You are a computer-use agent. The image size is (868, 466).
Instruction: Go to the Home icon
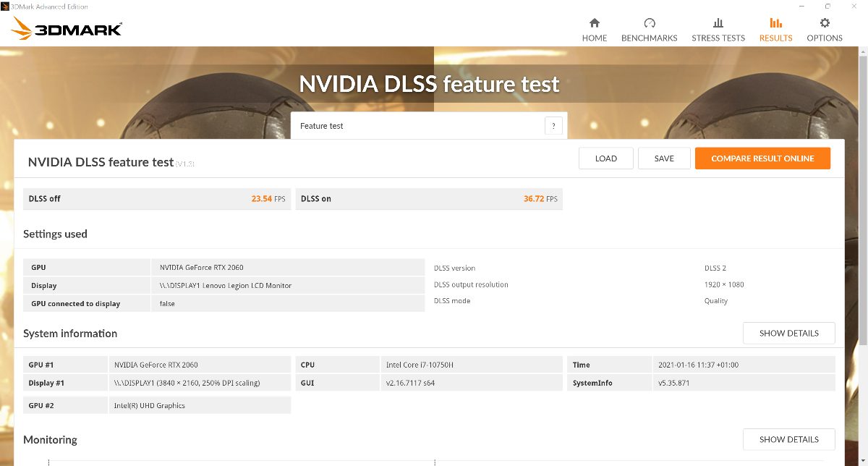594,23
